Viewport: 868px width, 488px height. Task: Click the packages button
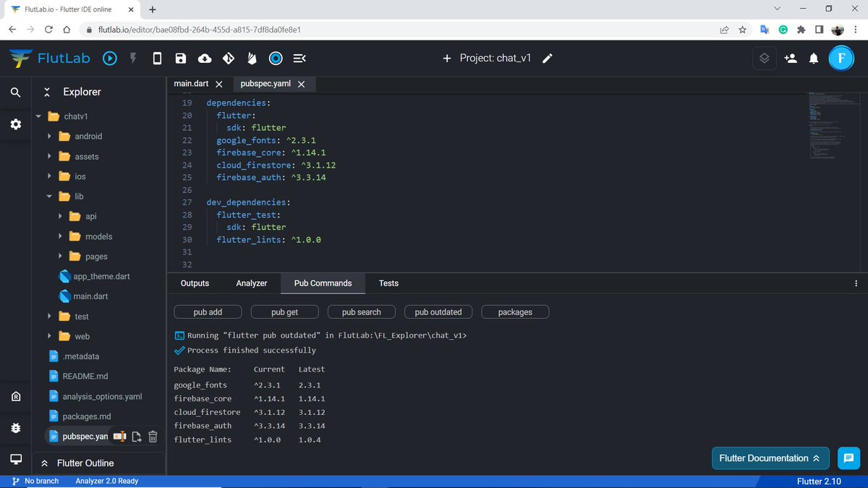pos(515,312)
